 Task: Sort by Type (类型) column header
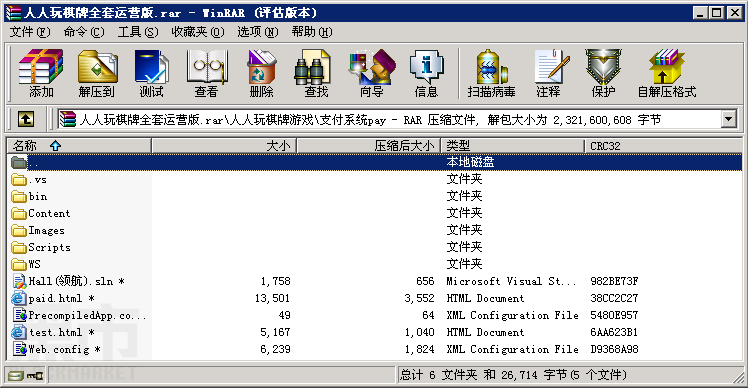[x=513, y=146]
